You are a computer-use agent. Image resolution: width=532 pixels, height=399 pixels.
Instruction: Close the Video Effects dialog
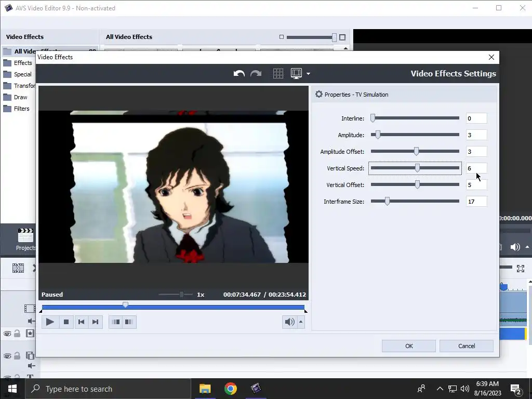[x=491, y=57]
